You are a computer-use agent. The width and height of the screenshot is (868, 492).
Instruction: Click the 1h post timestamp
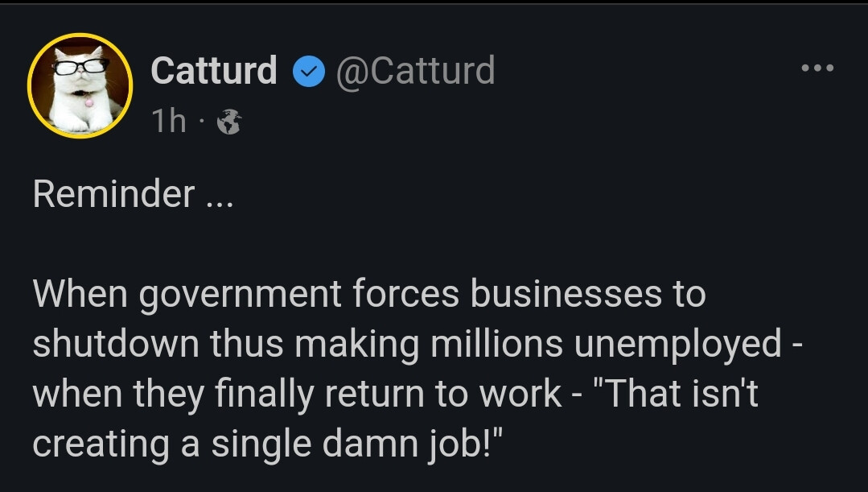coord(168,122)
